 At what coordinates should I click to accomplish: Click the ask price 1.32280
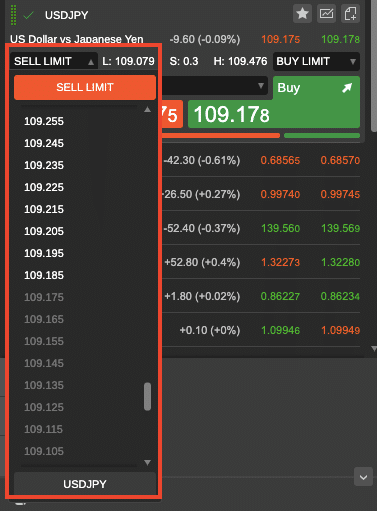tap(340, 262)
